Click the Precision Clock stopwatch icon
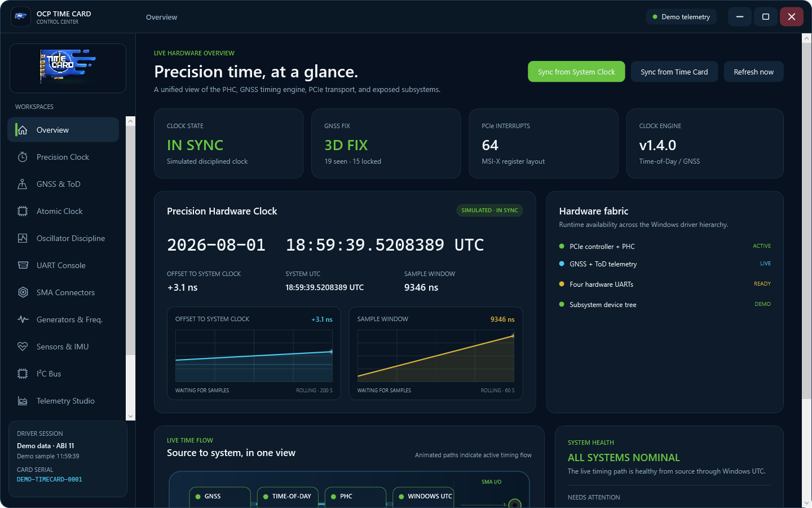 (23, 157)
